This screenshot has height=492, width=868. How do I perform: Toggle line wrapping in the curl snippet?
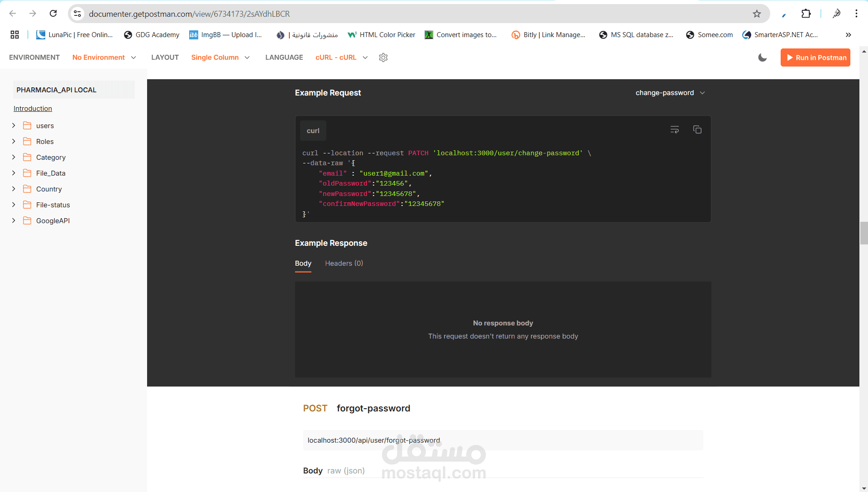tap(674, 129)
